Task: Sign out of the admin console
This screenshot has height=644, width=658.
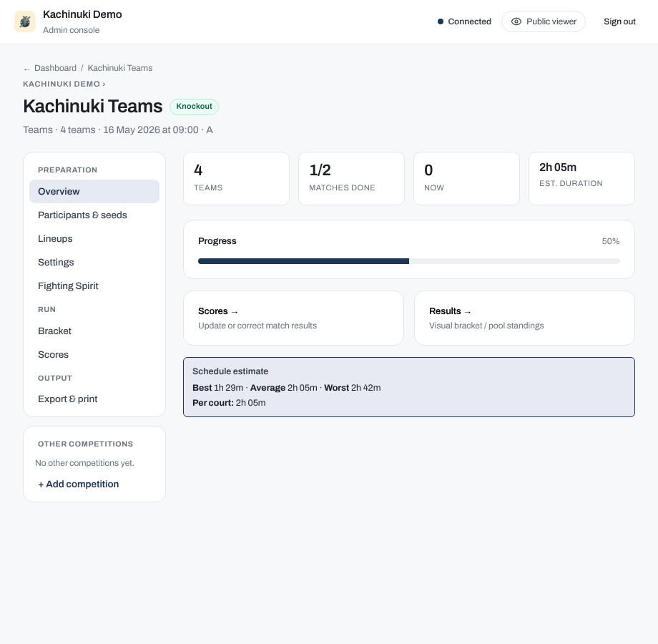Action: click(x=619, y=21)
